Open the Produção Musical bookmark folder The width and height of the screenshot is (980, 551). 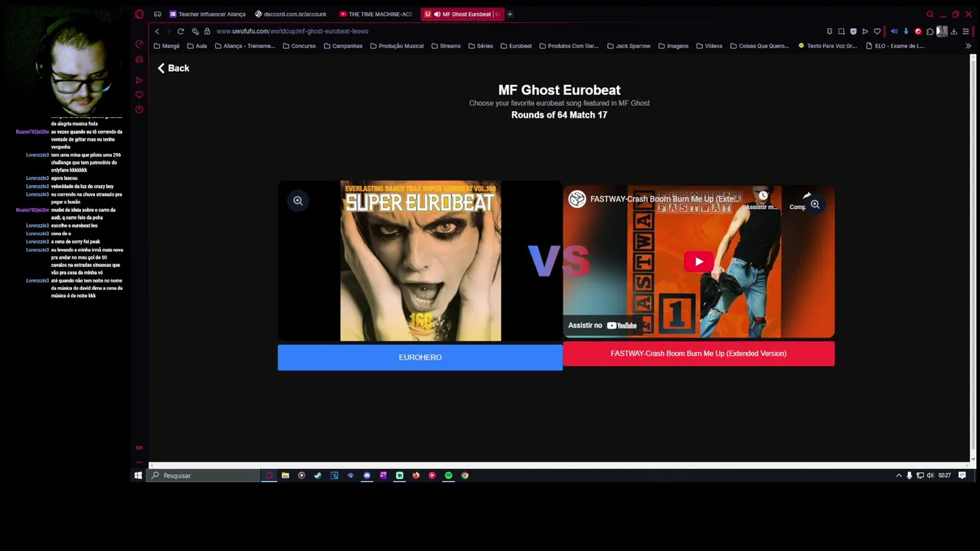[x=396, y=46]
